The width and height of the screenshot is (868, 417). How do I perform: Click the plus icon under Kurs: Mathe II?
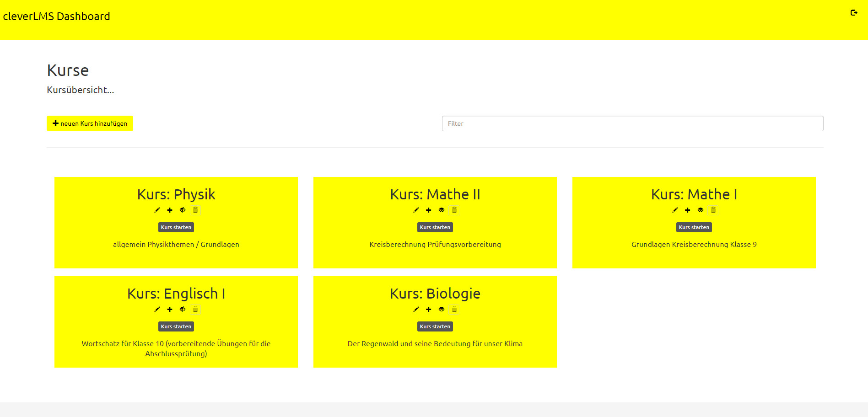click(x=429, y=210)
